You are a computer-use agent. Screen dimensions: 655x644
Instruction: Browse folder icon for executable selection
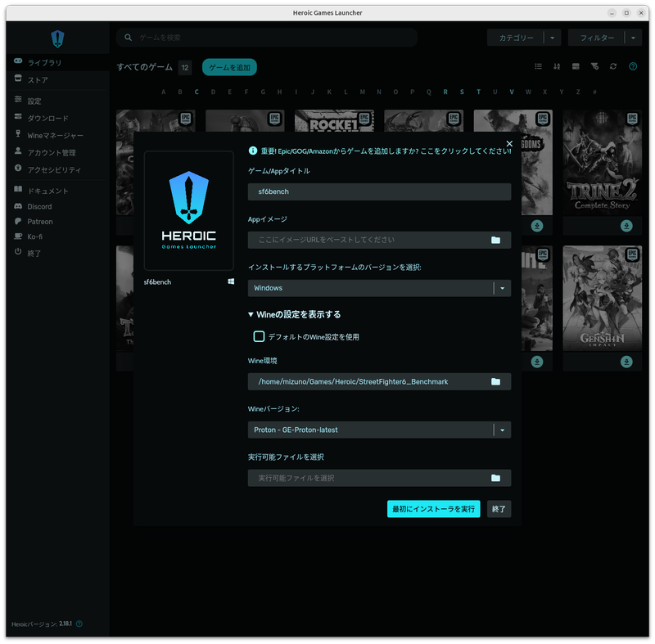tap(495, 478)
